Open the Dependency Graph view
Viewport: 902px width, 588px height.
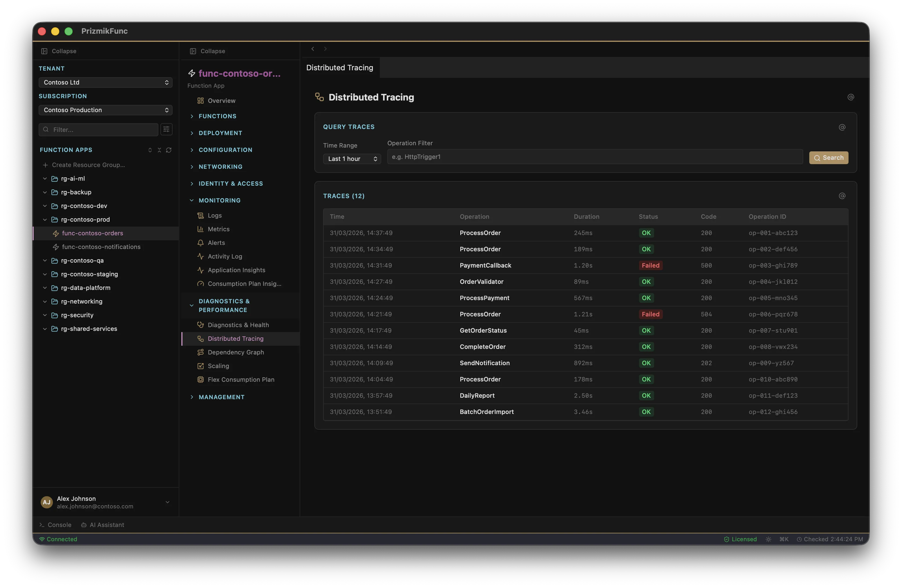point(235,352)
